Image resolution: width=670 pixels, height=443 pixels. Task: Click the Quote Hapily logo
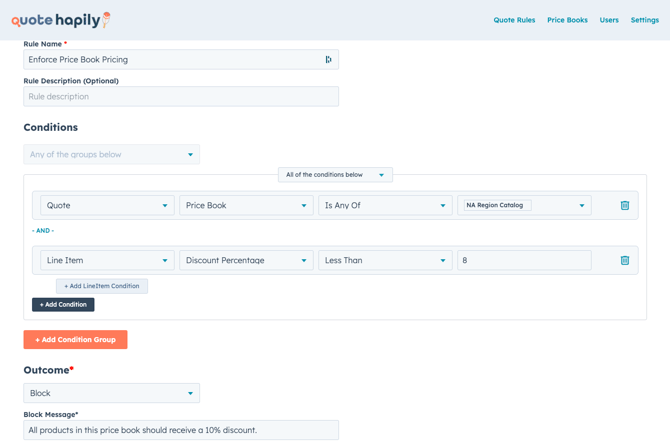60,20
